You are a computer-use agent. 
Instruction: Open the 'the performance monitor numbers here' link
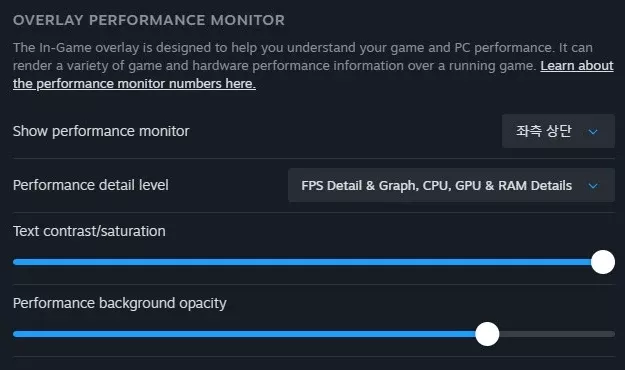coord(134,84)
